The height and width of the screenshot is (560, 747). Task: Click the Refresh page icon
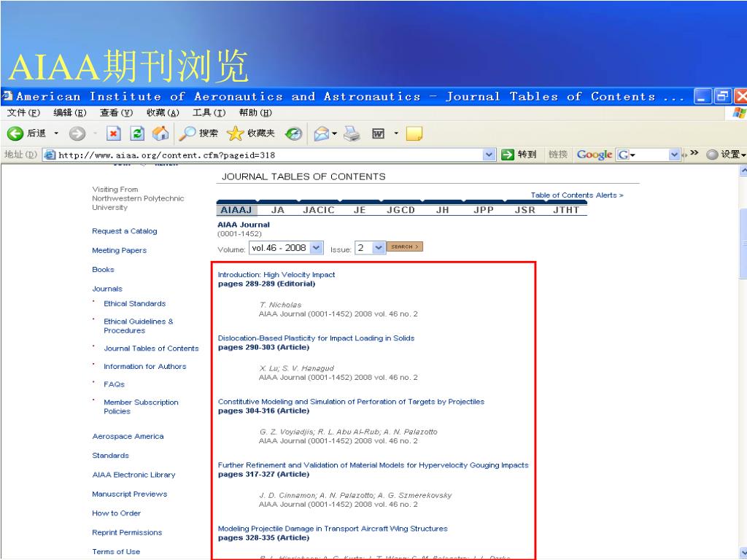[x=137, y=134]
